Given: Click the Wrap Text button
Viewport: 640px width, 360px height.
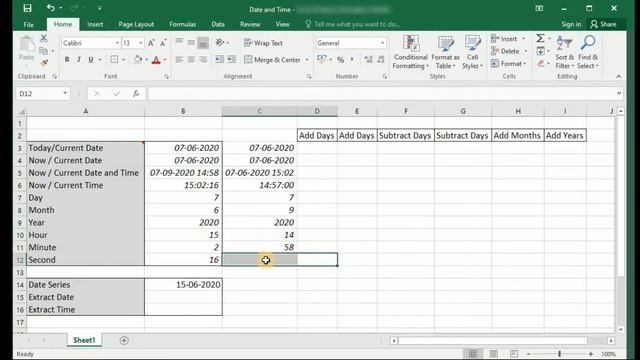Looking at the screenshot, I should tap(263, 43).
